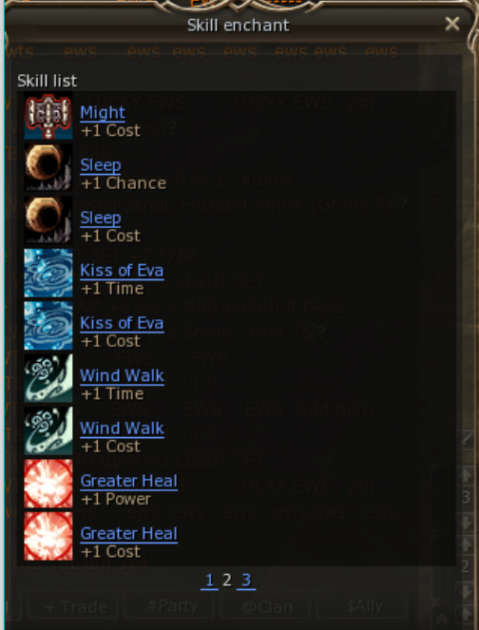The height and width of the screenshot is (630, 479).
Task: Go to page 1 of skill list
Action: click(x=209, y=580)
